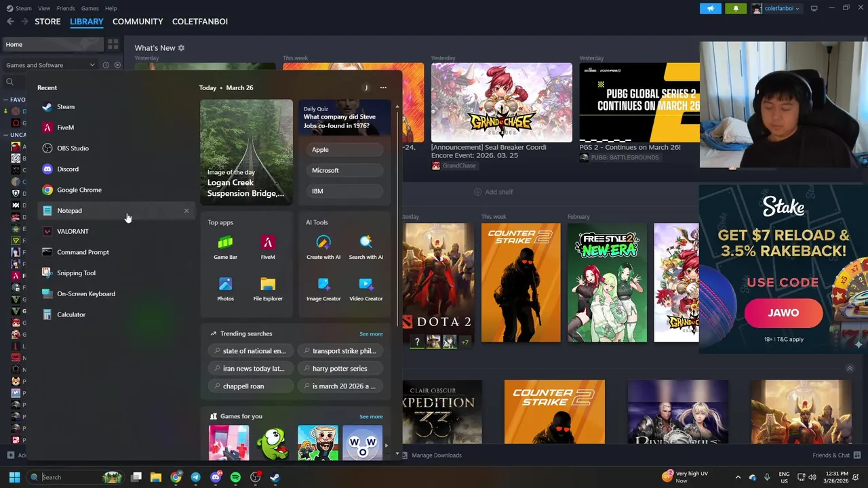The width and height of the screenshot is (868, 488).
Task: Toggle library grid view icon
Action: pos(113,44)
